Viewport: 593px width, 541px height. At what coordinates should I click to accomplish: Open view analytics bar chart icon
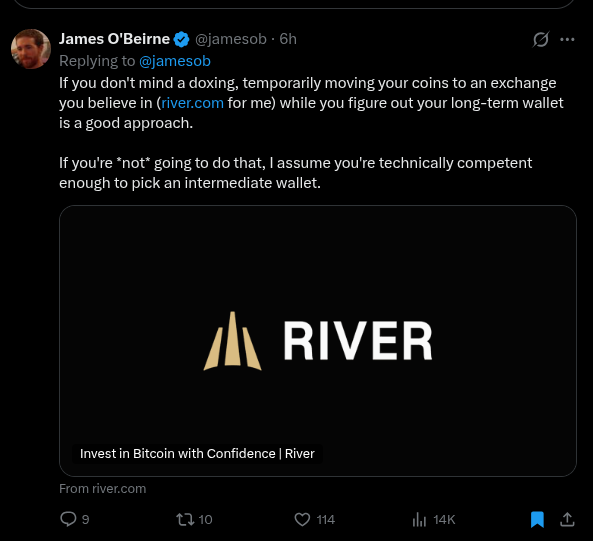[419, 519]
